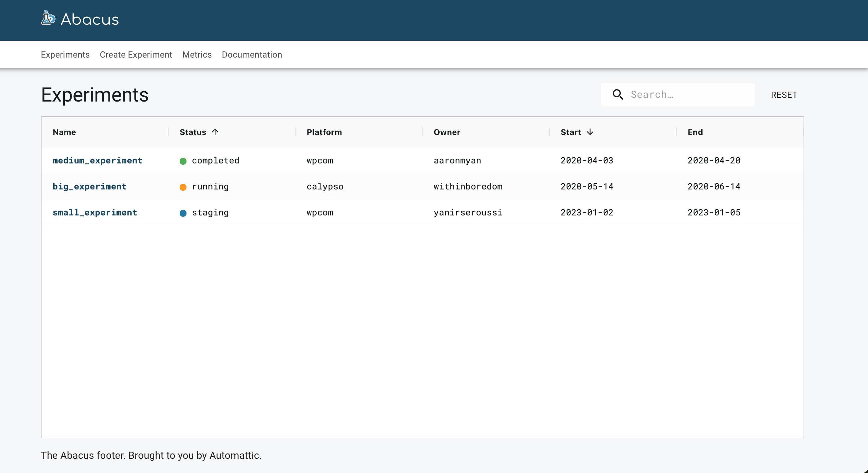The height and width of the screenshot is (473, 868).
Task: Click the orange running status dot
Action: [x=183, y=187]
